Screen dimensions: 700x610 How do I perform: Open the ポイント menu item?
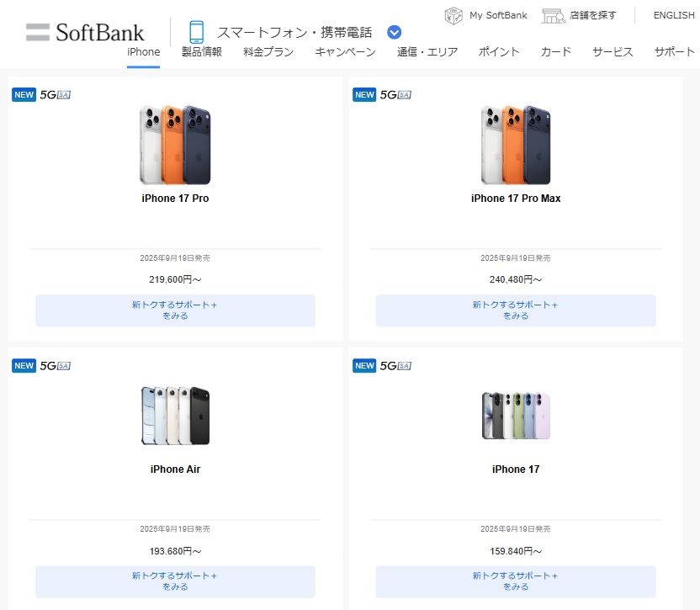[499, 52]
